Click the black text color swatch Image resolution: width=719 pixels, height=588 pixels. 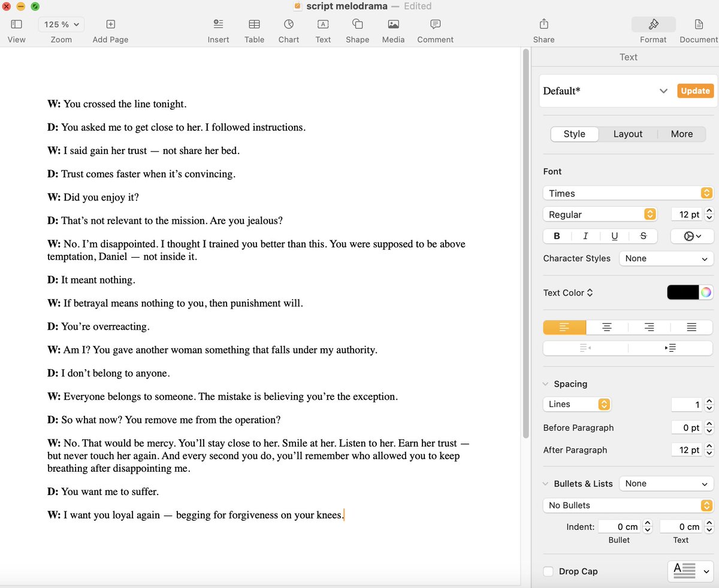pos(683,293)
